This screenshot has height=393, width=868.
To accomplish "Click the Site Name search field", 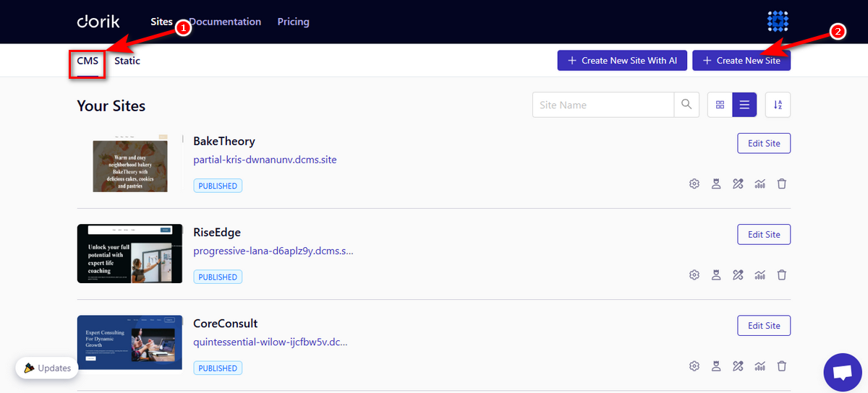I will tap(603, 105).
